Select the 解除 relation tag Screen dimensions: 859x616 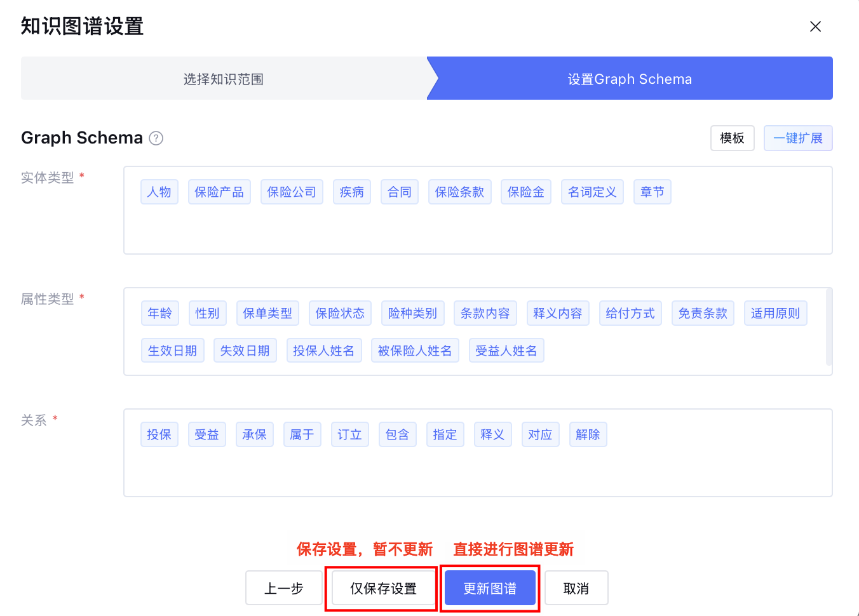[x=588, y=435]
